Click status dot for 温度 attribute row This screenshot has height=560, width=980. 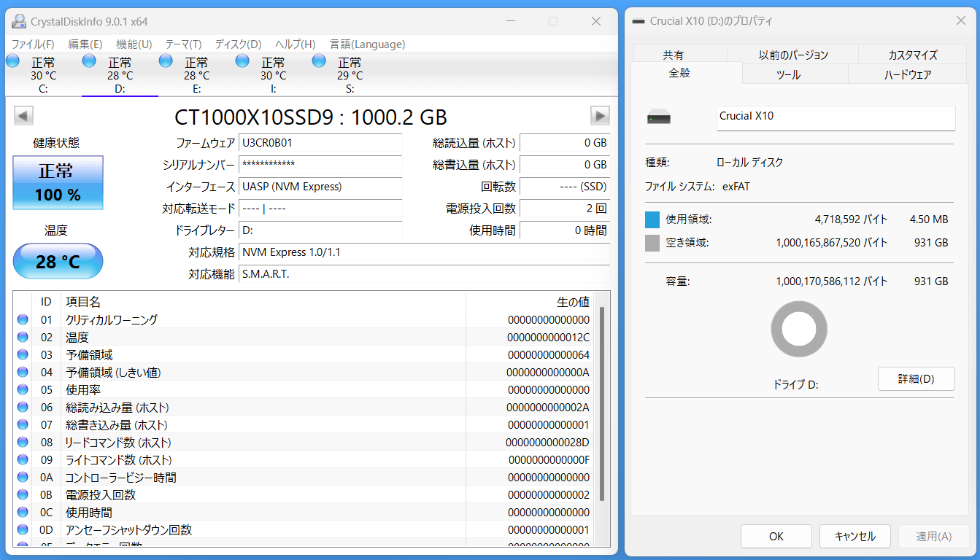[23, 337]
